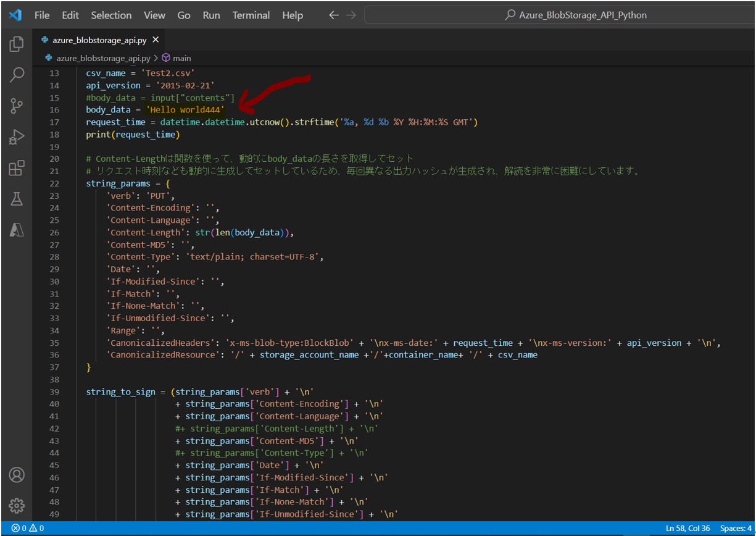
Task: Expand azure_blobstorage_api.py breadcrumb item
Action: [x=102, y=58]
